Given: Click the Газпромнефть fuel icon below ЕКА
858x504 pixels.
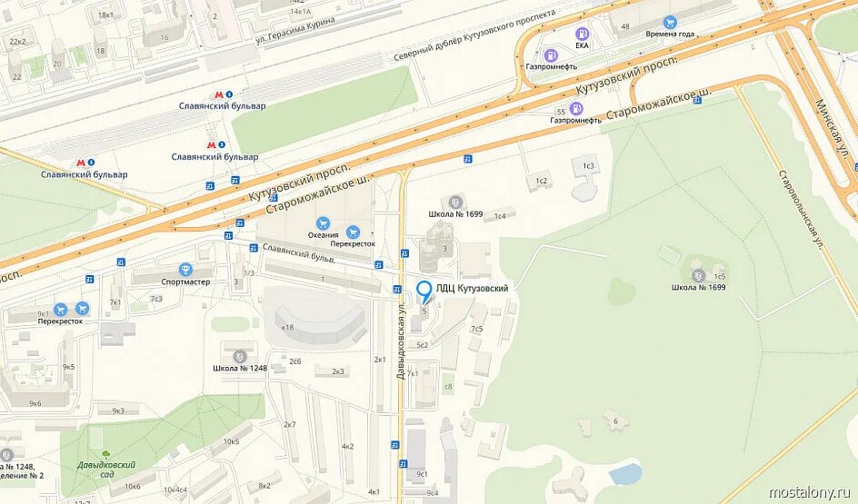Looking at the screenshot, I should [x=551, y=54].
